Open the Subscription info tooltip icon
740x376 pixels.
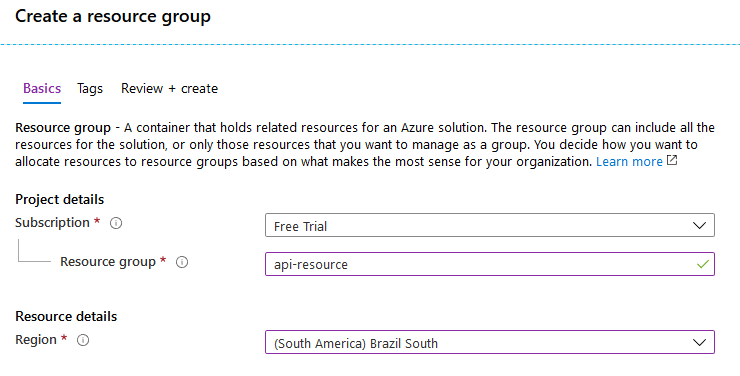pos(116,223)
